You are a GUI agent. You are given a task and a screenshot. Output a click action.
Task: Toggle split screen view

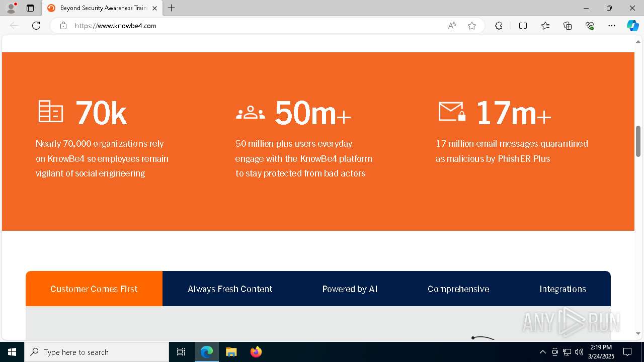point(523,26)
